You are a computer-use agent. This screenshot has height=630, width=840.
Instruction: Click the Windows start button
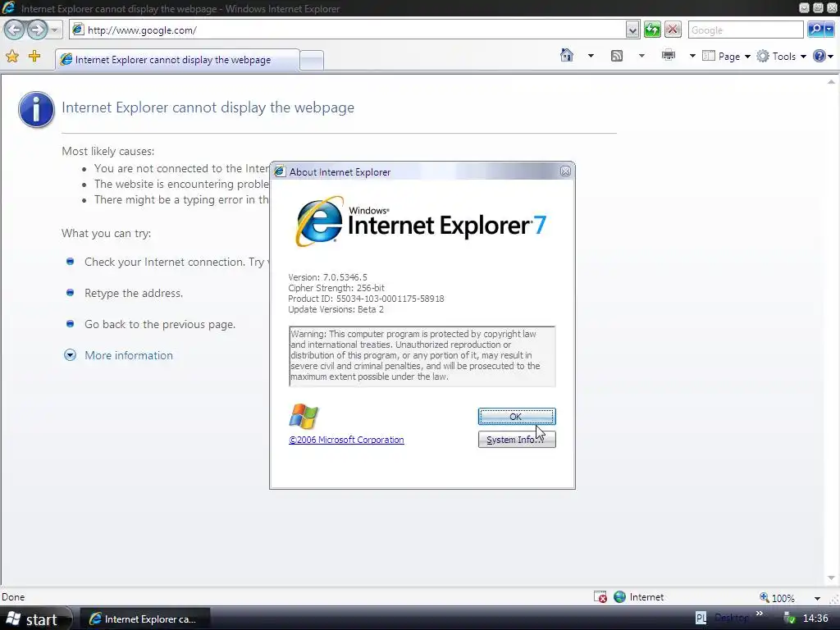(35, 619)
